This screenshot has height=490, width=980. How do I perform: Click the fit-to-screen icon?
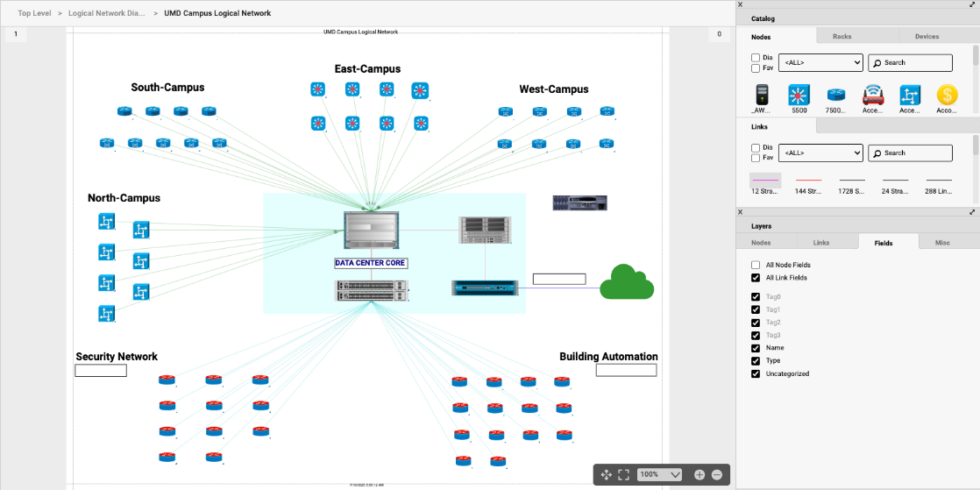[x=624, y=474]
